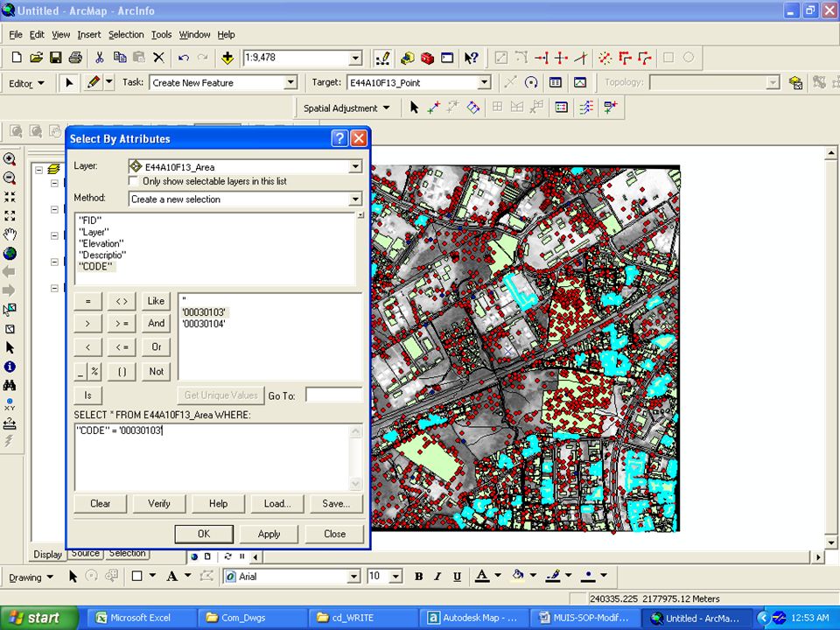Click the Italic I icon
The width and height of the screenshot is (840, 630).
tap(437, 577)
